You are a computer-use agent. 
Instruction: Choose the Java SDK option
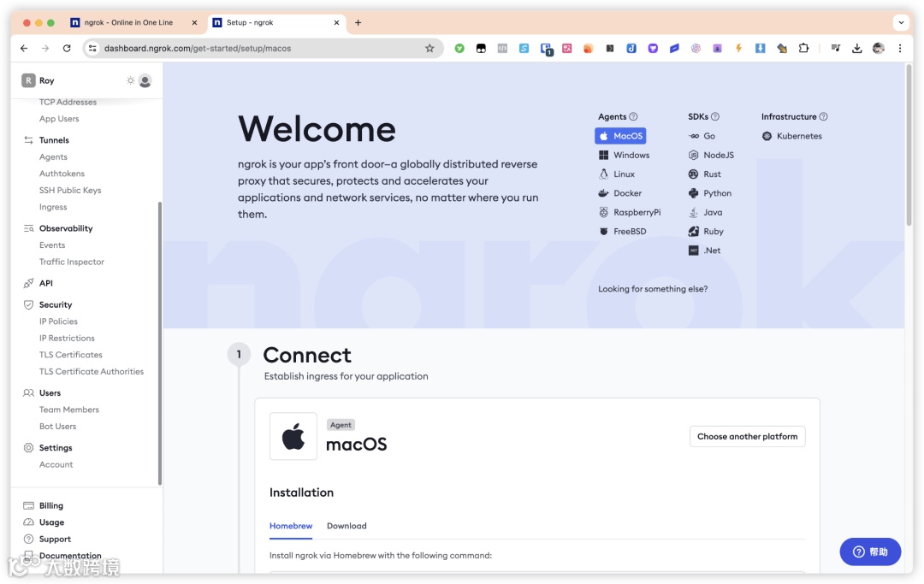pyautogui.click(x=705, y=213)
